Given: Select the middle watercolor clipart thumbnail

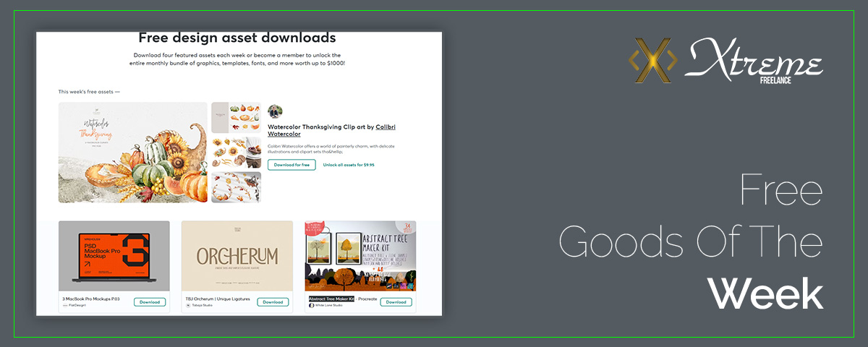Looking at the screenshot, I should click(236, 153).
